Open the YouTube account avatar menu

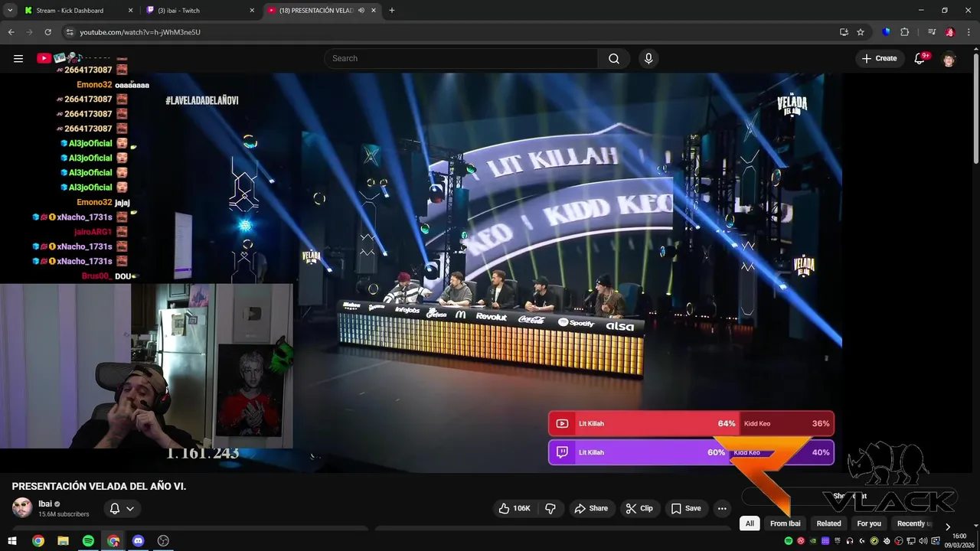pyautogui.click(x=949, y=58)
